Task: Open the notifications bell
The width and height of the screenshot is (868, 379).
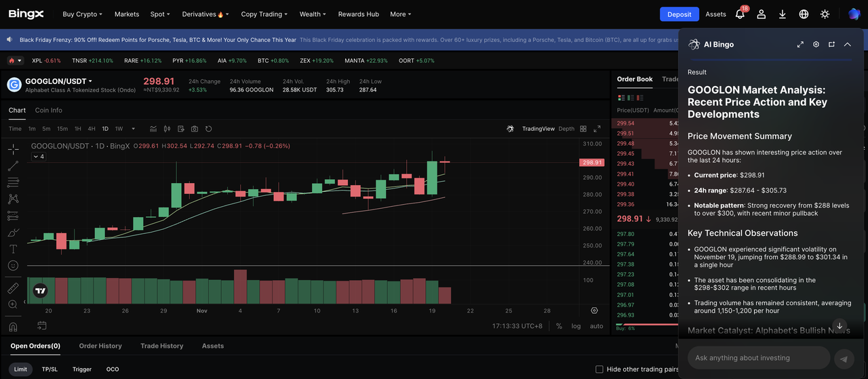Action: [740, 14]
